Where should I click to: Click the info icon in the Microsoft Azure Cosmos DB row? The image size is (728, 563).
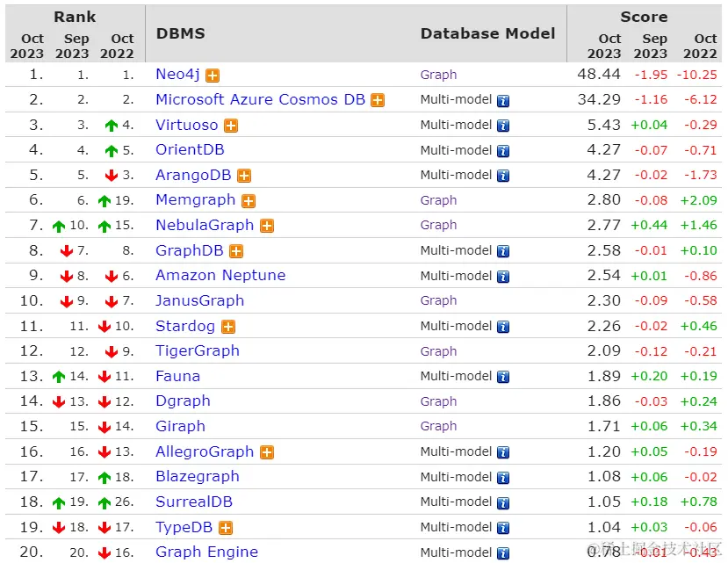click(x=503, y=100)
